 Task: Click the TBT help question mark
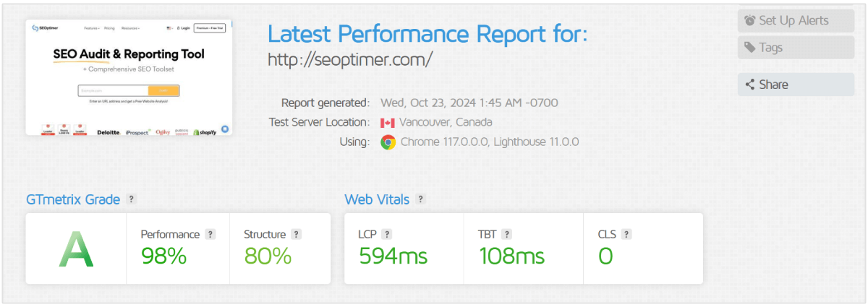(507, 234)
